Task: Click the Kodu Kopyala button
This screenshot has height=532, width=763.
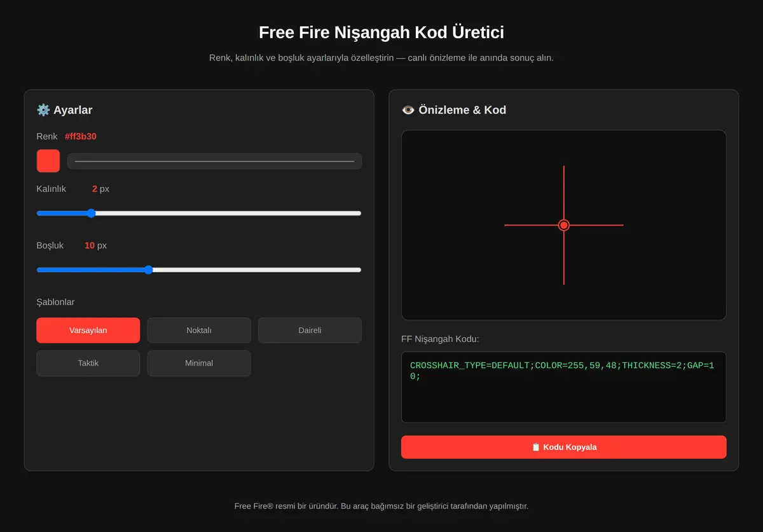Action: click(x=564, y=447)
